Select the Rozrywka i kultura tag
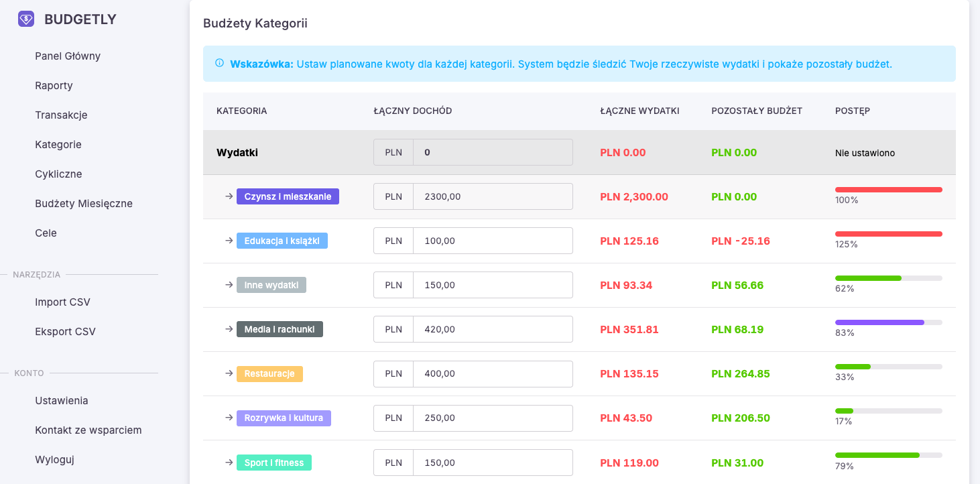 click(284, 418)
